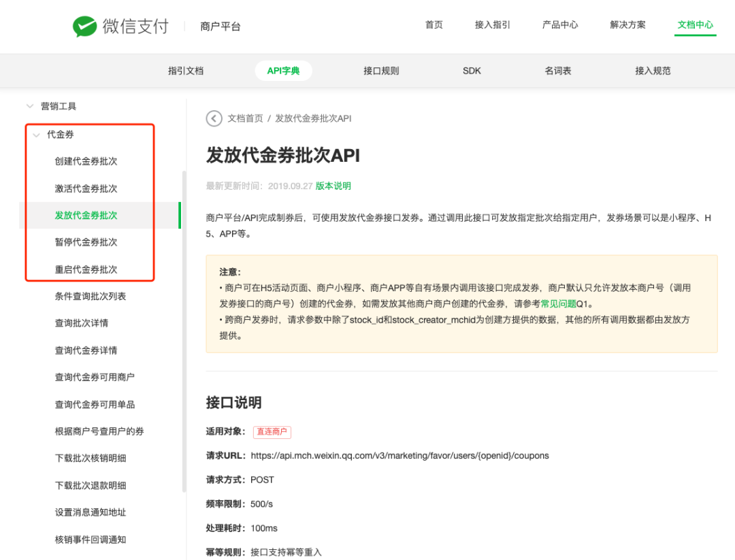Click the 商户平台 header text
This screenshot has width=735, height=560.
click(x=220, y=27)
